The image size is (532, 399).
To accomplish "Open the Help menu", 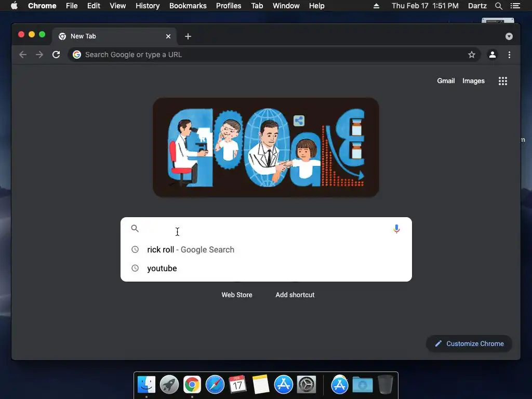I will point(316,6).
